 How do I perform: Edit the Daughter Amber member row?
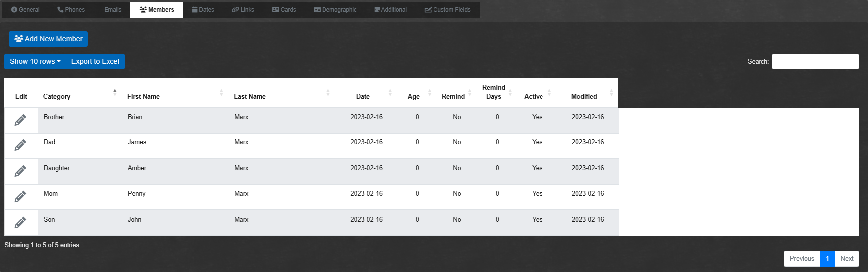(20, 171)
